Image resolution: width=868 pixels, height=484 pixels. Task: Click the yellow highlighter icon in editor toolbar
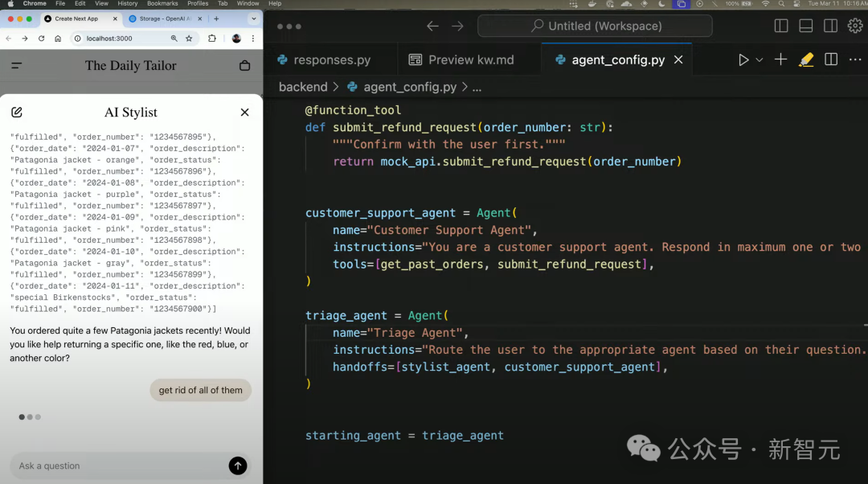pyautogui.click(x=808, y=59)
